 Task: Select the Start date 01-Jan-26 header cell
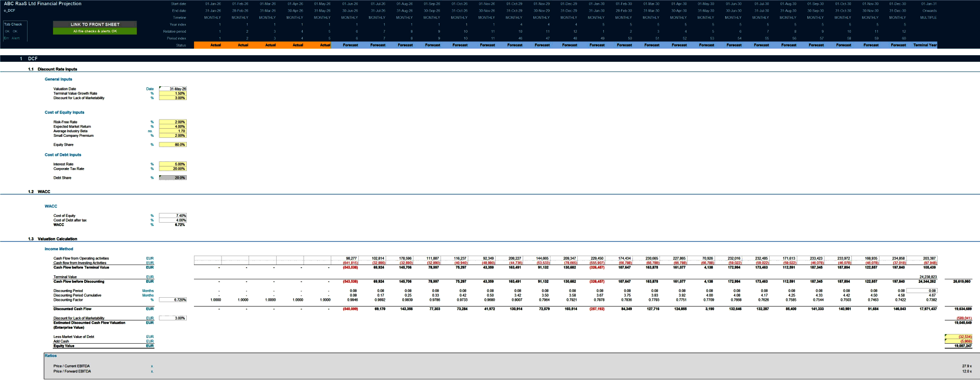213,4
